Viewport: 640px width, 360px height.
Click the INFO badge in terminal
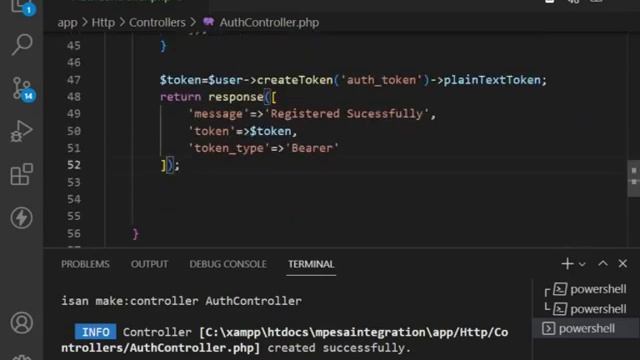pyautogui.click(x=96, y=332)
